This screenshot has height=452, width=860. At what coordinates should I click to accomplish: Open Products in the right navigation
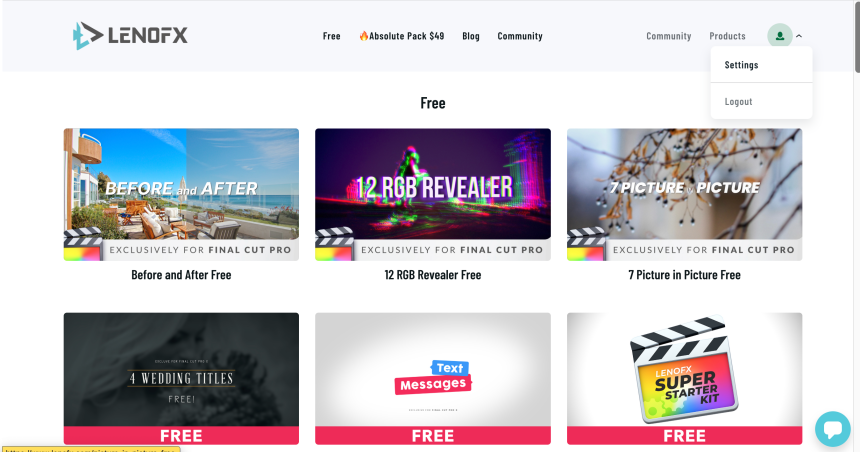point(727,36)
